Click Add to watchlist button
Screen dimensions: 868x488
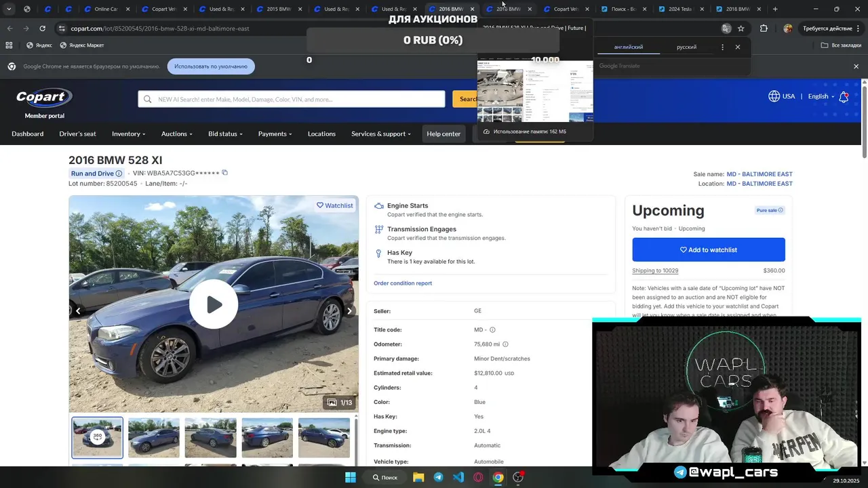tap(709, 249)
